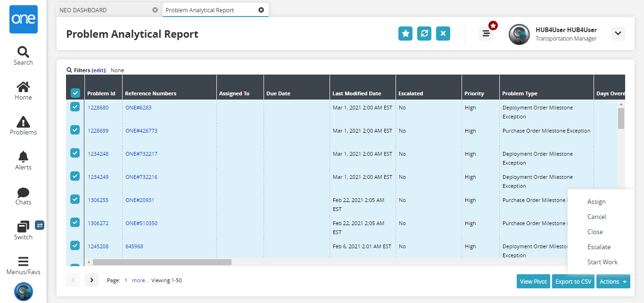Open the ONE#426773 reference link
The image size is (644, 303).
point(141,131)
